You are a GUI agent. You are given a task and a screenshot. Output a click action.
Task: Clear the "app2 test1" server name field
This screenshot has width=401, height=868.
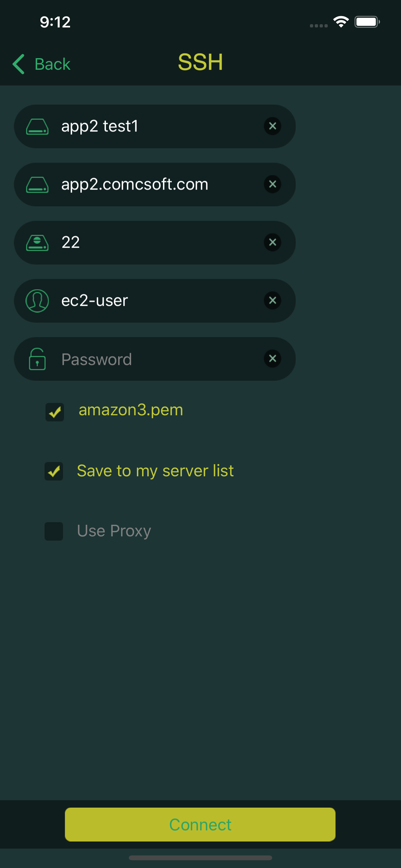(272, 126)
